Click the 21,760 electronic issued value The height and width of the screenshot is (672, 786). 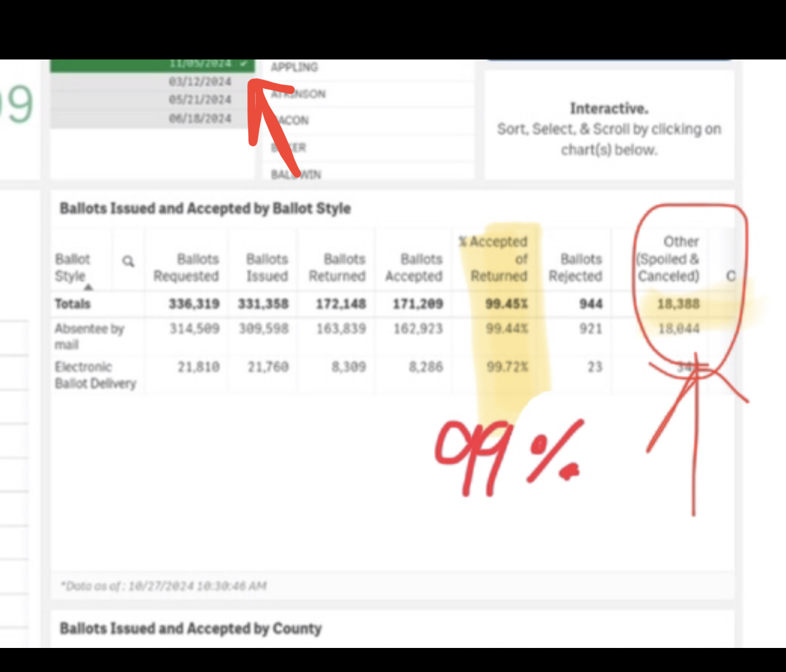tap(268, 366)
